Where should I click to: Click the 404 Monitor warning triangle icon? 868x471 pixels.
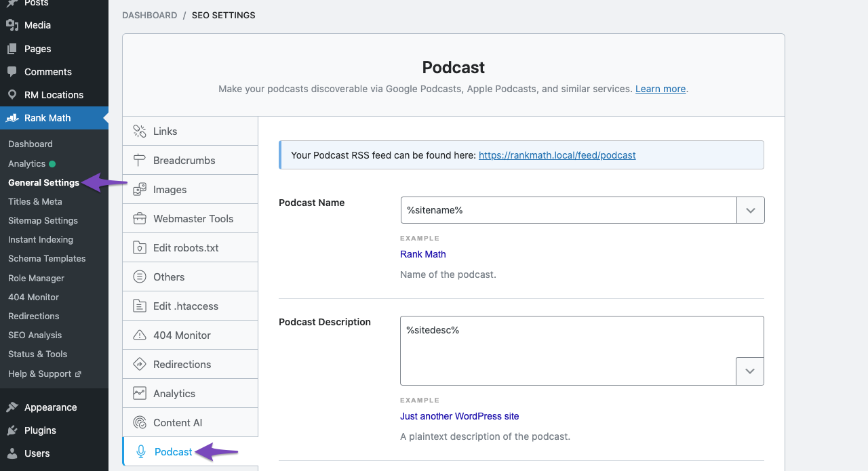[x=140, y=335]
